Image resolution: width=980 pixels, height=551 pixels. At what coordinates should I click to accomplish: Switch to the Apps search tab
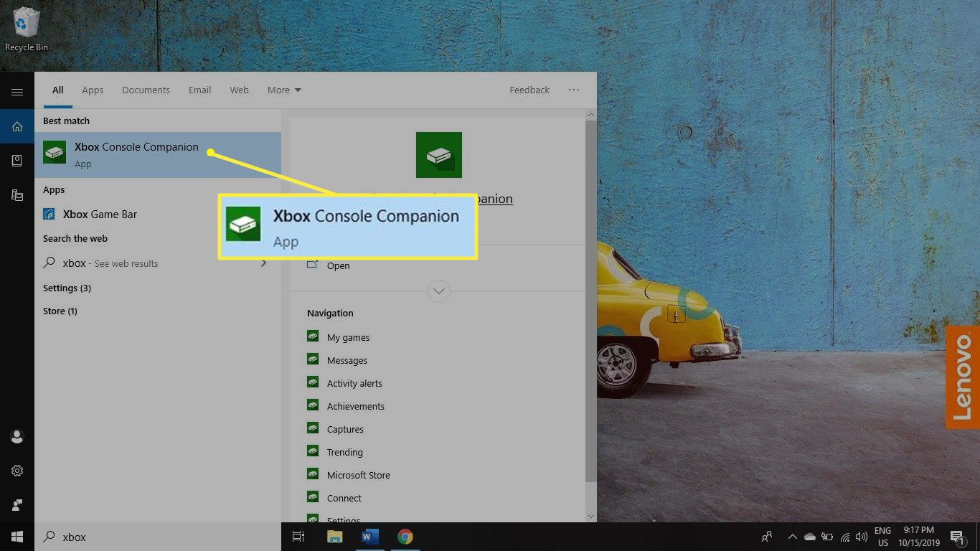coord(93,90)
